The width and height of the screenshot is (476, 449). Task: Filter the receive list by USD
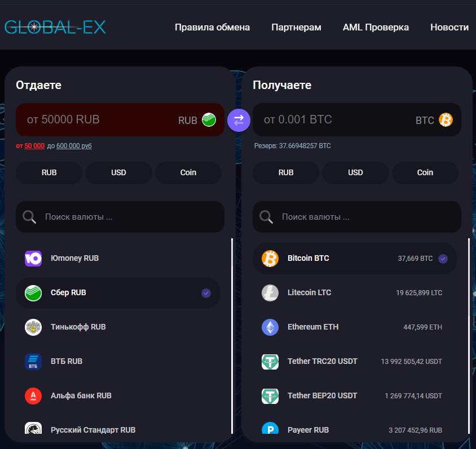[355, 172]
